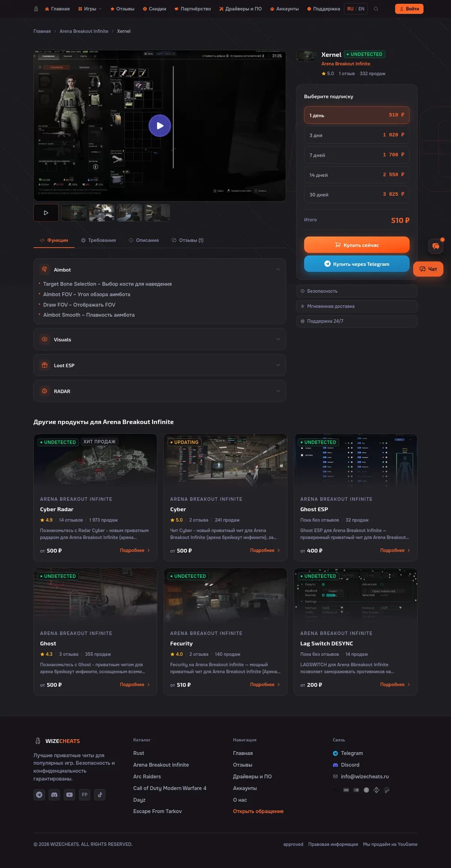Open Подробнее link on Lag Switch DESYNC card

(x=395, y=685)
